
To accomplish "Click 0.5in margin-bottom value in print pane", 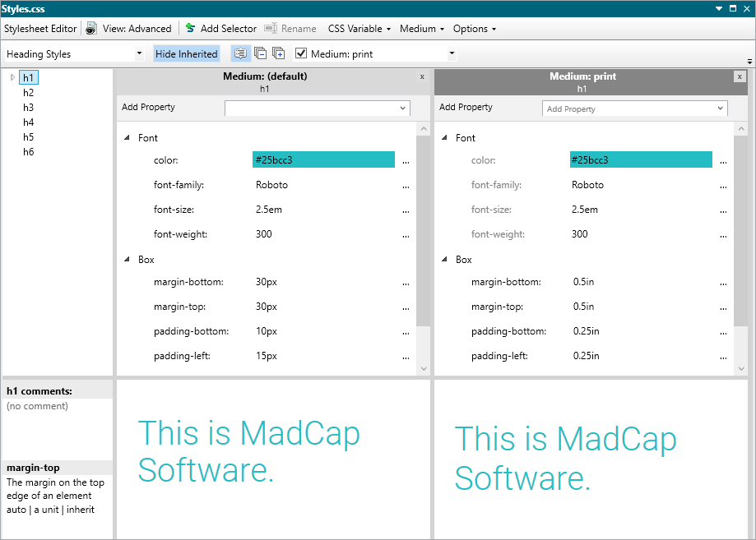I will [583, 282].
